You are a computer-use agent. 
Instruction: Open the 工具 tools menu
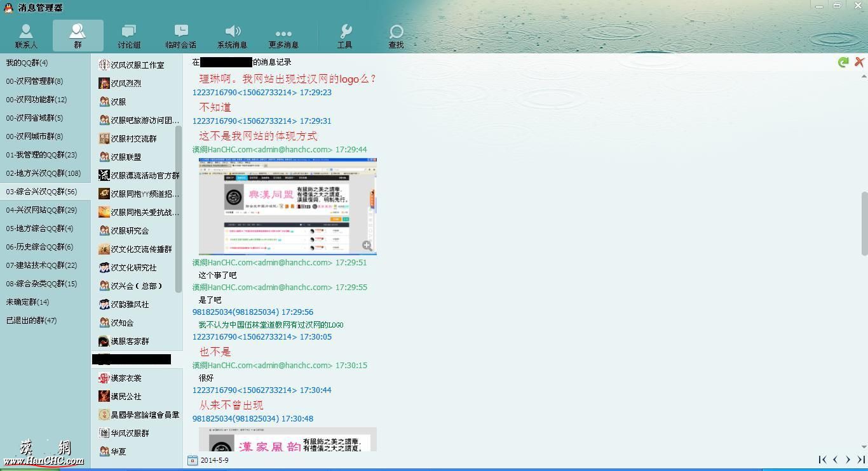[x=344, y=36]
